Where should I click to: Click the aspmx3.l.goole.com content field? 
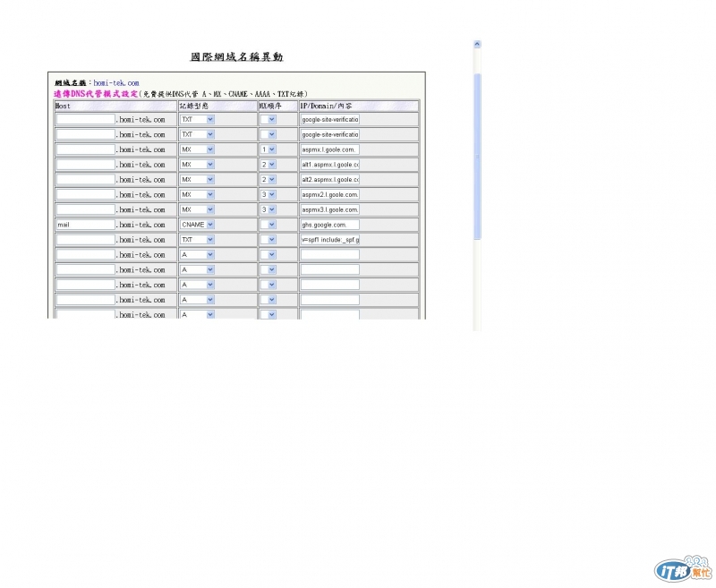329,210
